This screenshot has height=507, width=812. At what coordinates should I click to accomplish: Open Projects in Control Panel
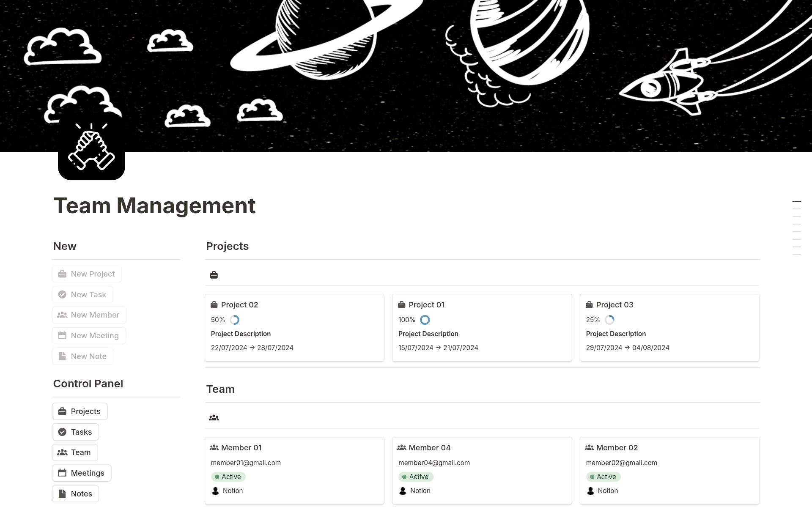click(80, 411)
